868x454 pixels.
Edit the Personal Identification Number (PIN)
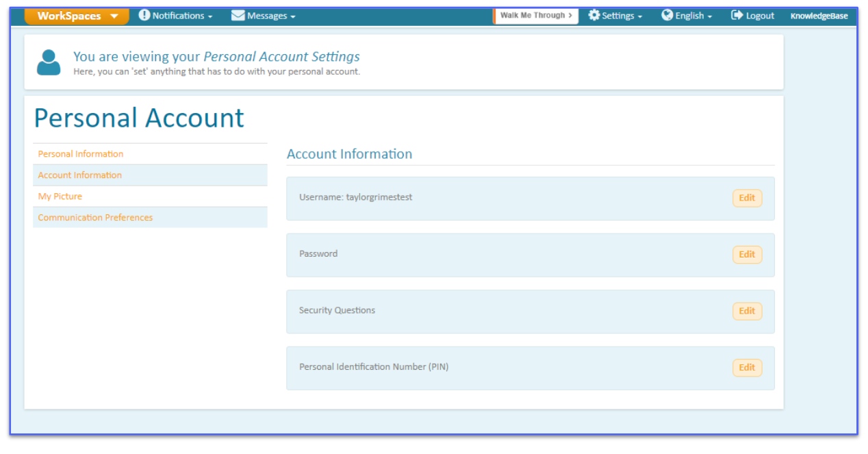747,368
